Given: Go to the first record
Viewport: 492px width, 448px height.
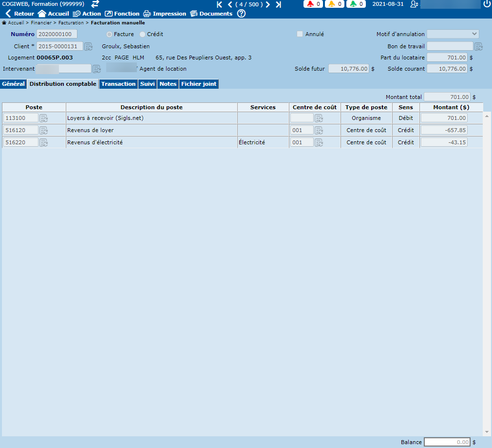Looking at the screenshot, I should click(219, 4).
